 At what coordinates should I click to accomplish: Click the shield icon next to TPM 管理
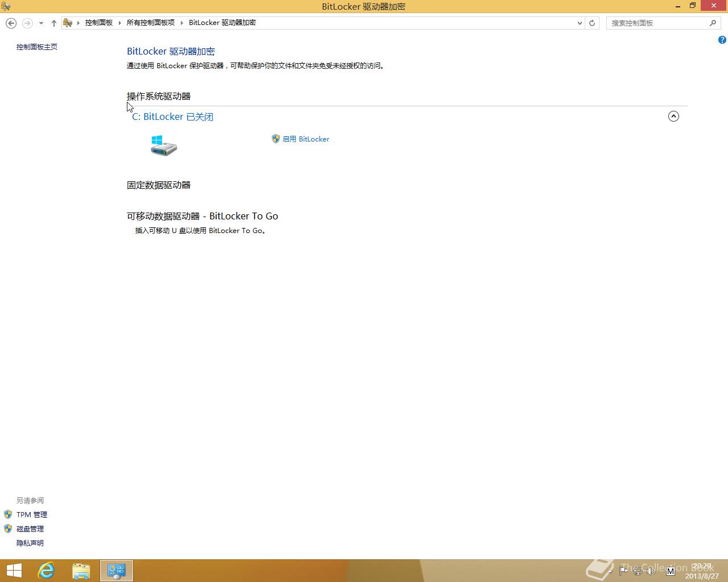pos(8,514)
